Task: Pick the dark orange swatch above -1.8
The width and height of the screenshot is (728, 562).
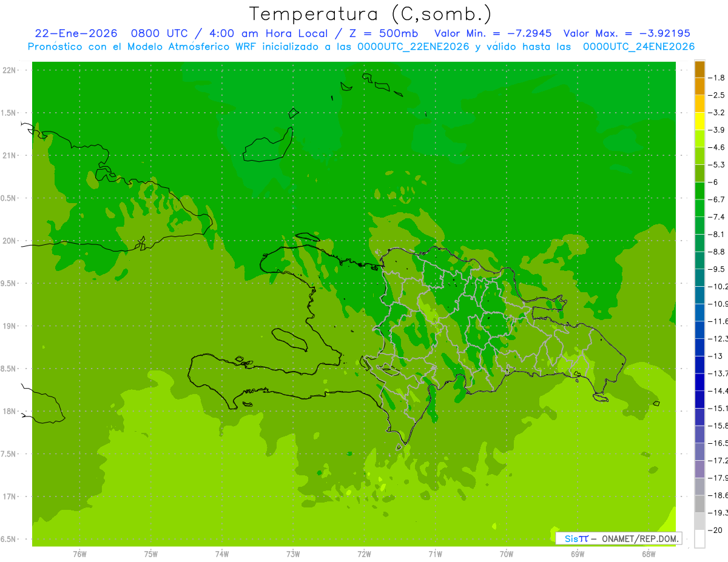Action: [x=699, y=70]
